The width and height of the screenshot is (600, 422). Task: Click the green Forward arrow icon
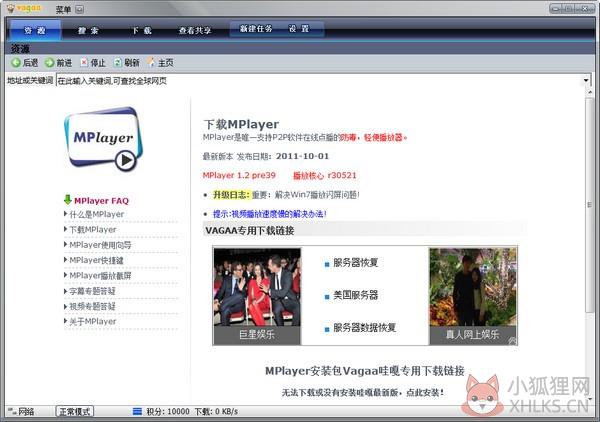(49, 62)
